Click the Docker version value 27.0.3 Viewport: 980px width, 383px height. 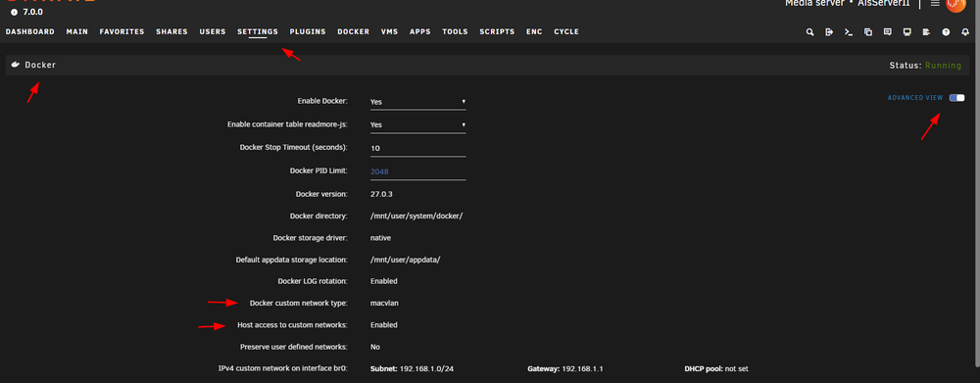click(380, 194)
